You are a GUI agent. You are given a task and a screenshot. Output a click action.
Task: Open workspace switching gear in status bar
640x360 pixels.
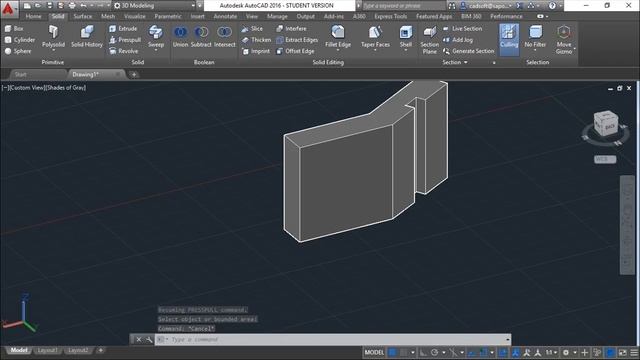point(566,352)
